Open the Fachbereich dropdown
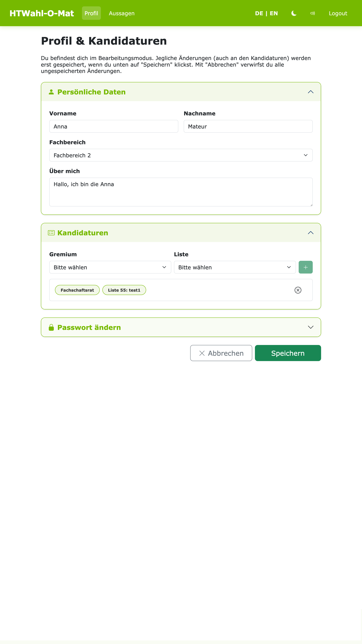Viewport: 362px width, 644px height. [181, 155]
